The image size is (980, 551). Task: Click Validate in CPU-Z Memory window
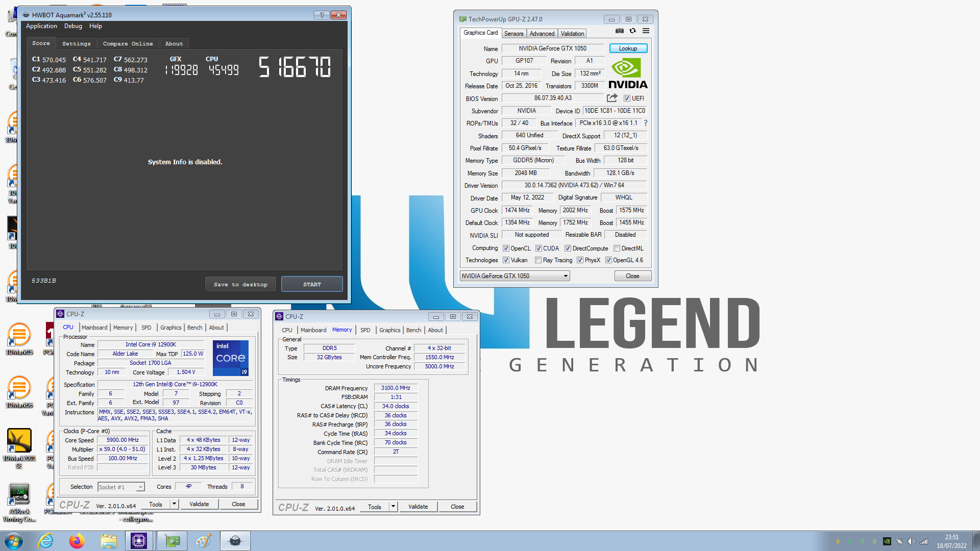[x=418, y=507]
